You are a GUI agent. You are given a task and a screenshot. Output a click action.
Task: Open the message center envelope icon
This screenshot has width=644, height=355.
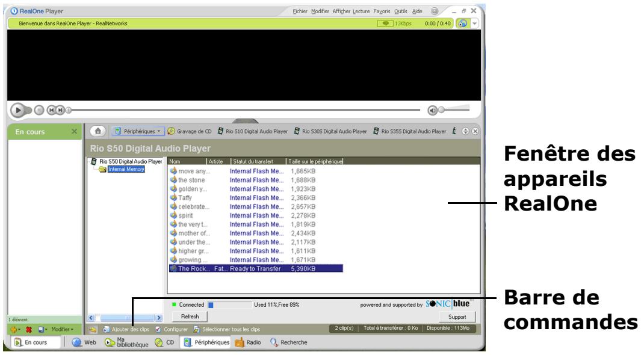coord(433,11)
